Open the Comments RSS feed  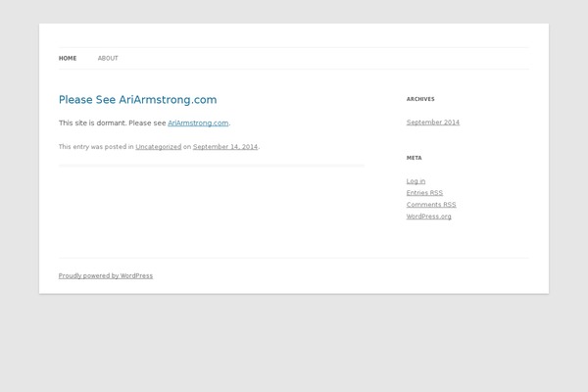[x=431, y=205]
